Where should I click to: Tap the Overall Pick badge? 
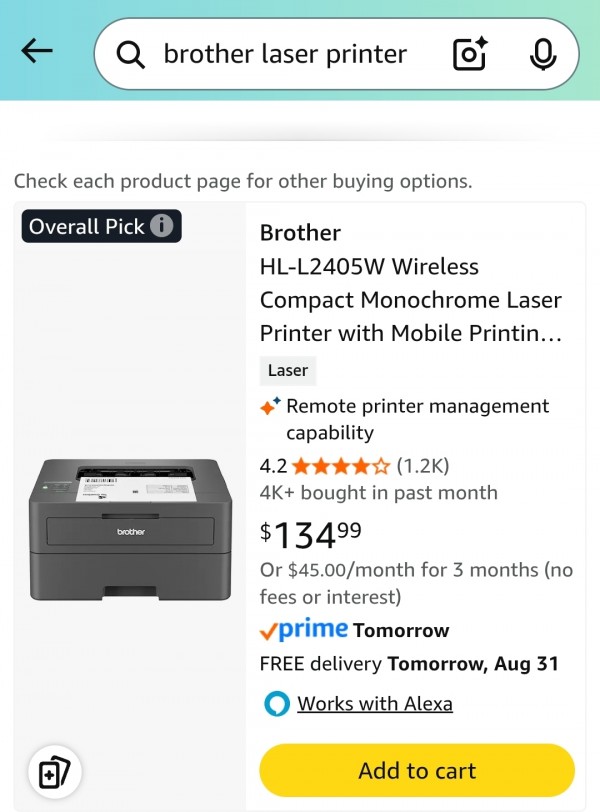pyautogui.click(x=101, y=226)
